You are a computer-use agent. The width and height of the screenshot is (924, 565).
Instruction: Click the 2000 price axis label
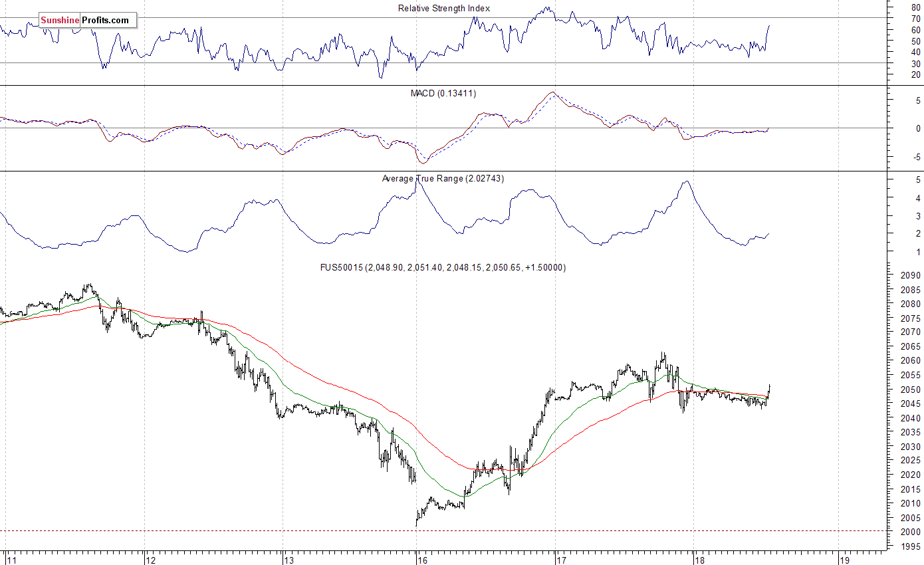coord(911,532)
